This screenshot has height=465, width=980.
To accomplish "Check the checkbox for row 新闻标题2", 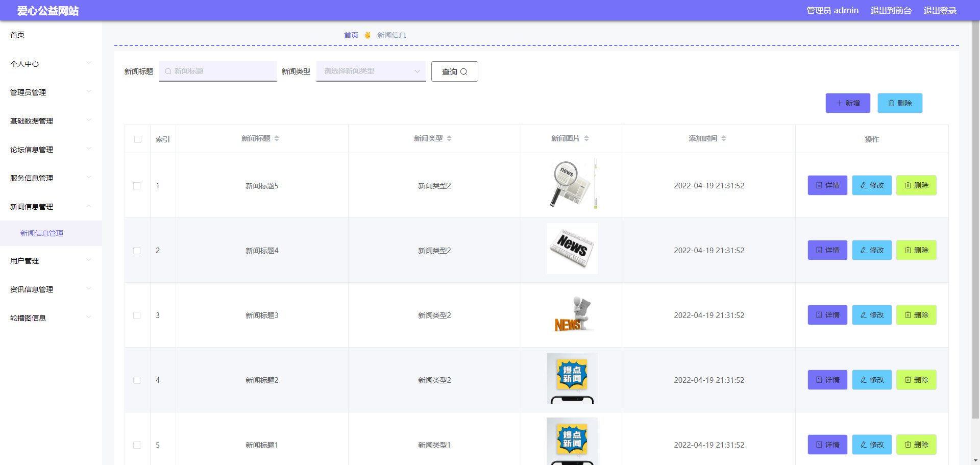I will tap(137, 380).
